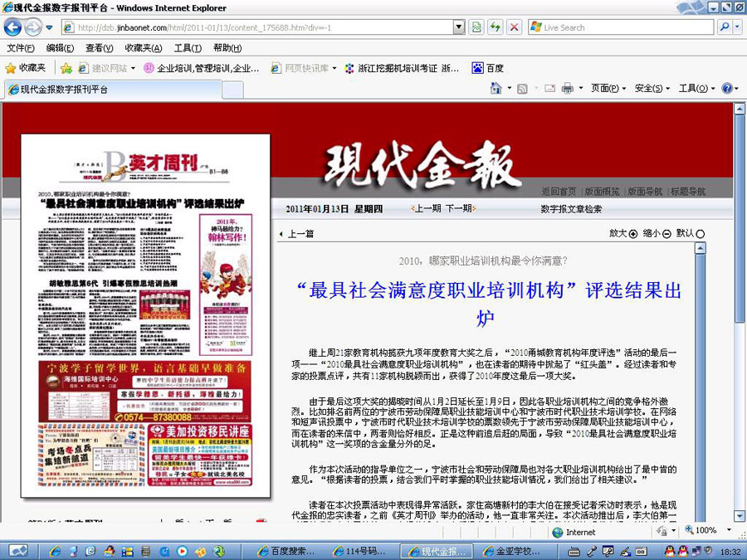Click the blue Help question mark icon
The width and height of the screenshot is (747, 560).
click(x=727, y=88)
